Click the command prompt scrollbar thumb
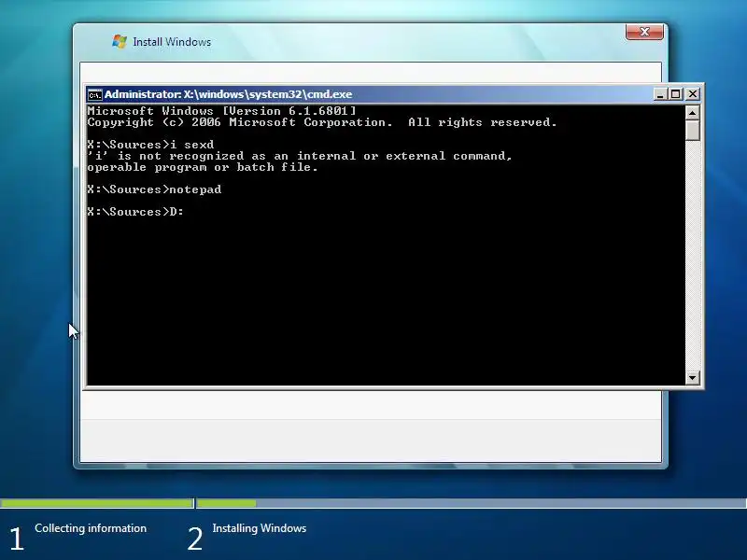747x560 pixels. point(692,130)
